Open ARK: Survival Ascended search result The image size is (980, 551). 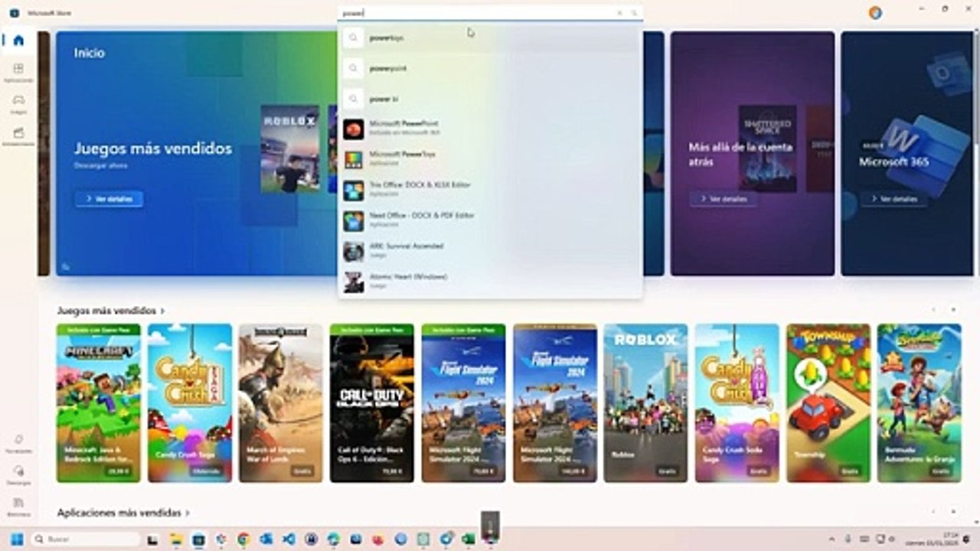[490, 250]
